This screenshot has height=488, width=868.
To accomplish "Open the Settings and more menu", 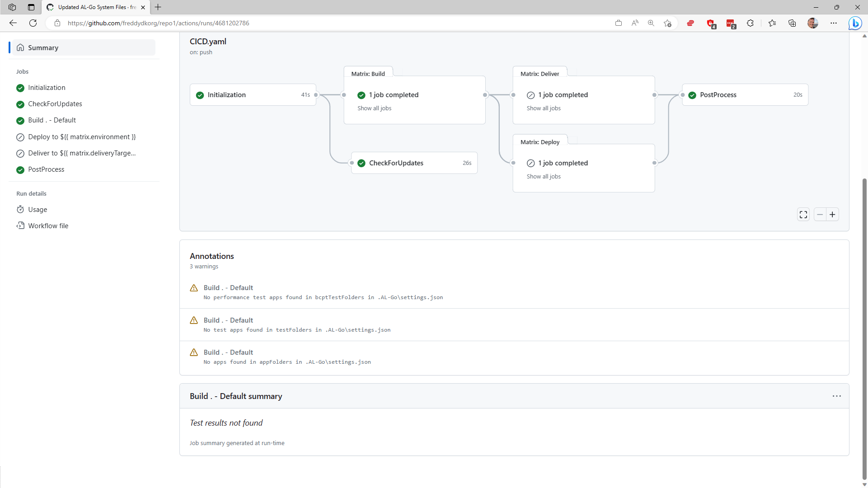I will (x=834, y=23).
